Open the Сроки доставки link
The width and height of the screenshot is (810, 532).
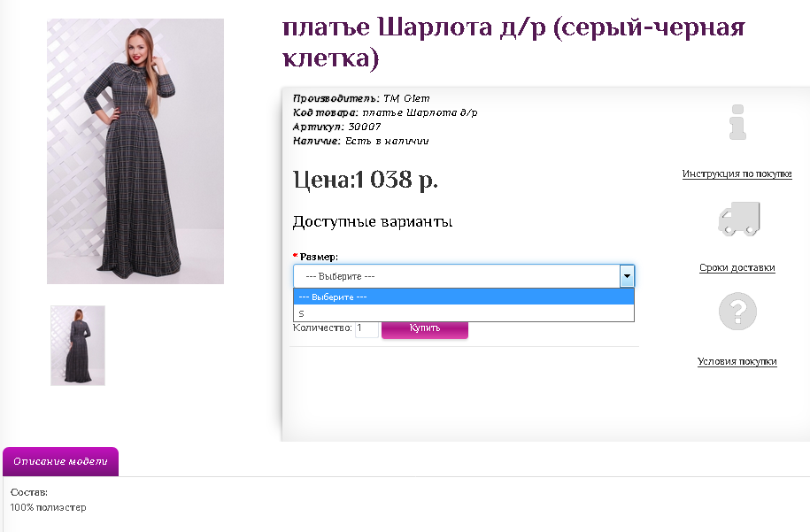click(x=737, y=267)
